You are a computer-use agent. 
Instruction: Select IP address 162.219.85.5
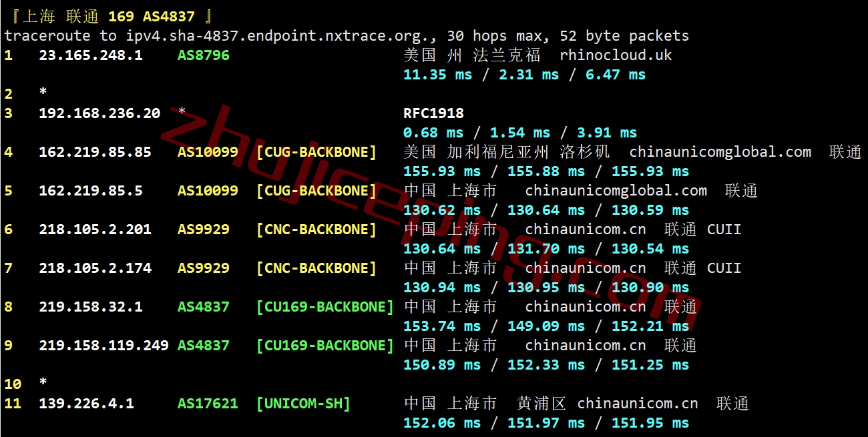click(x=91, y=191)
